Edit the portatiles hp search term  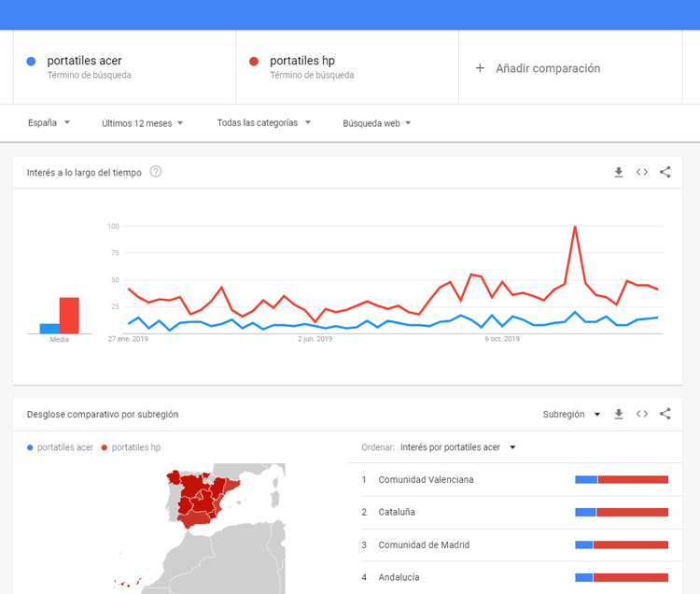(x=347, y=67)
